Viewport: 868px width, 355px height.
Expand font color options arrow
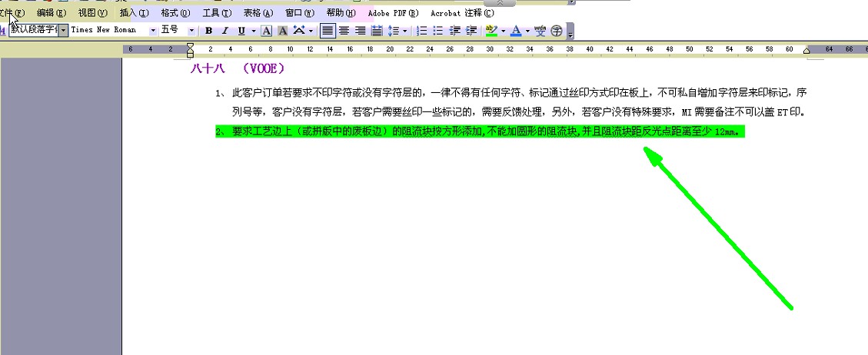tap(527, 31)
